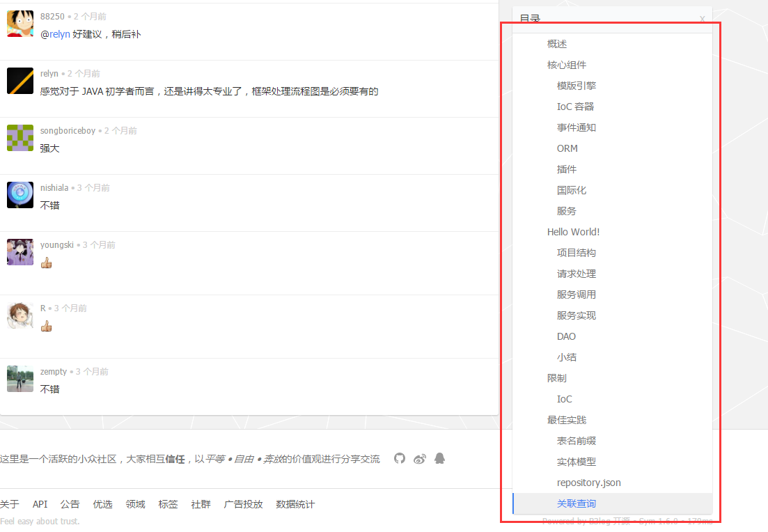This screenshot has height=532, width=768.
Task: Go to 核心组件 in the table of contents
Action: click(x=567, y=65)
